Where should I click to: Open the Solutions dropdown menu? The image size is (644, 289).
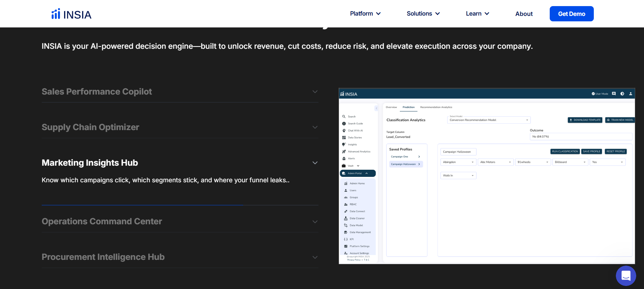pos(423,14)
